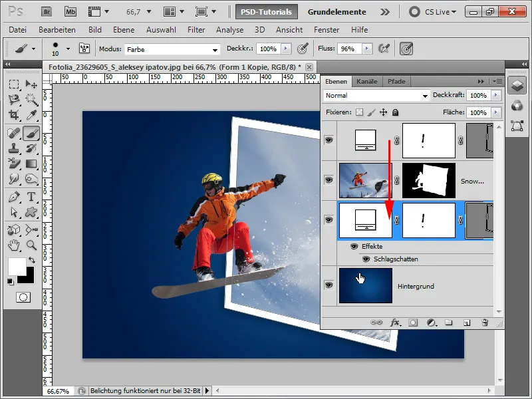The image size is (532, 399).
Task: Select the Eraser tool
Action: 14,164
